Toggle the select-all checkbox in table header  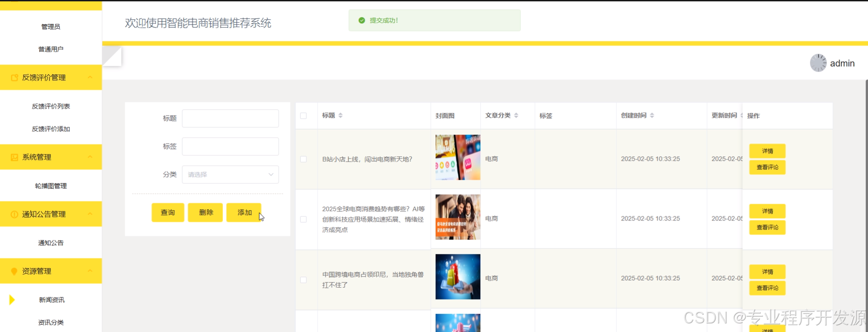pyautogui.click(x=304, y=116)
